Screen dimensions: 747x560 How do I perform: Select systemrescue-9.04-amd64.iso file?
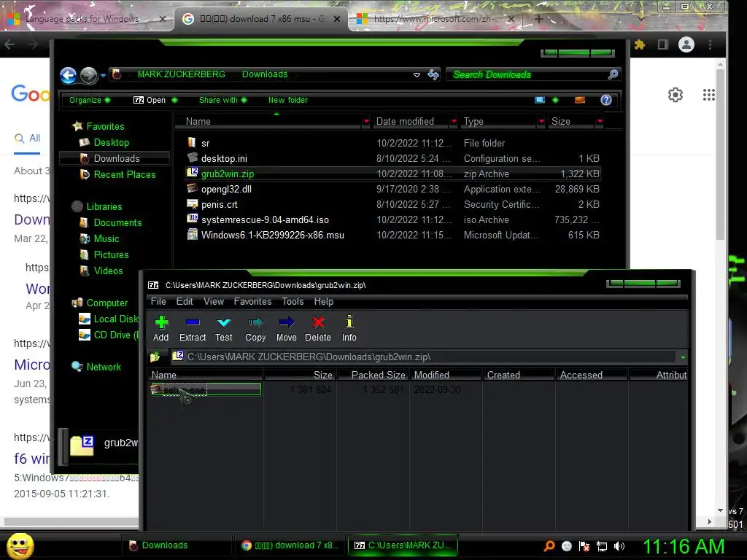pyautogui.click(x=265, y=219)
